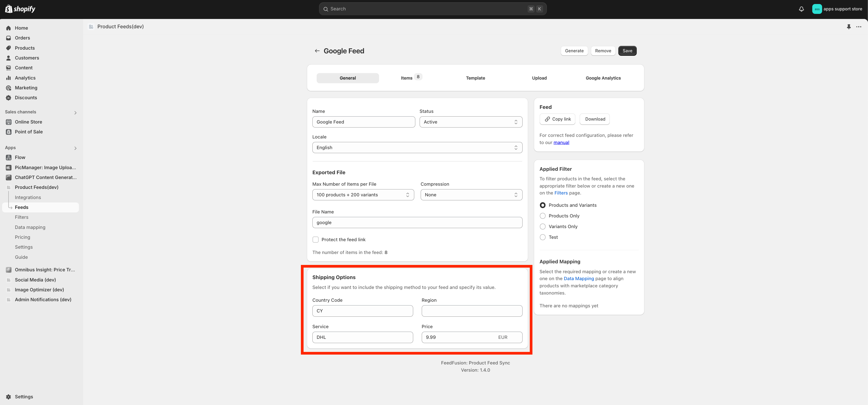Open the Filters page link
The width and height of the screenshot is (868, 405).
tap(561, 193)
